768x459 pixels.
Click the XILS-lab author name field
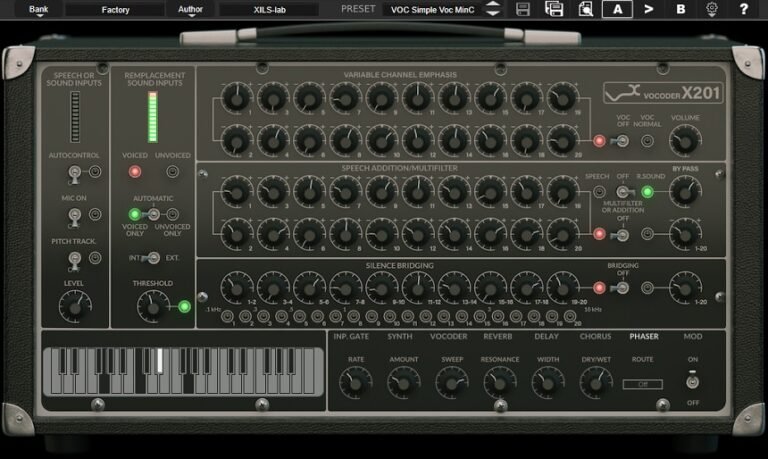pyautogui.click(x=269, y=10)
